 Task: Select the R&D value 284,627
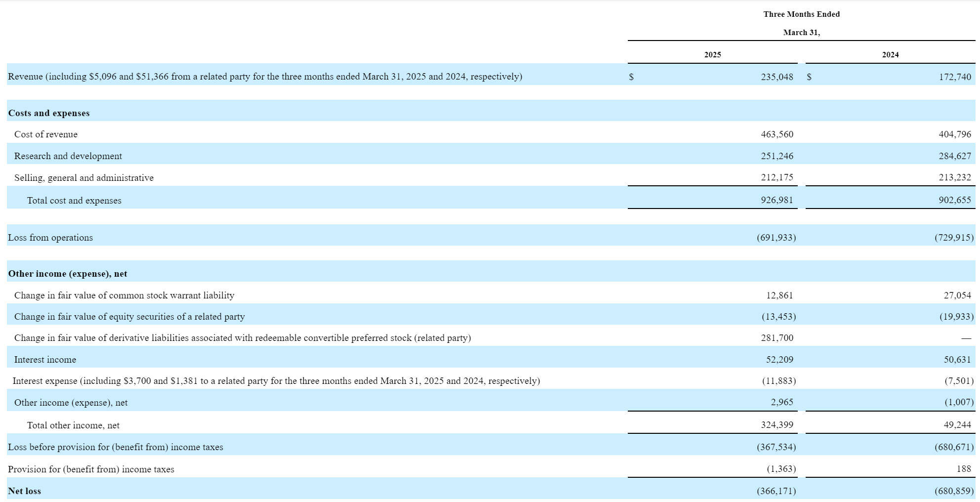955,156
